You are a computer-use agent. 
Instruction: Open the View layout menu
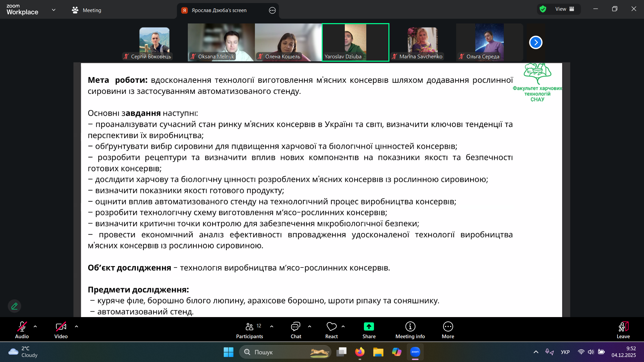click(x=565, y=9)
